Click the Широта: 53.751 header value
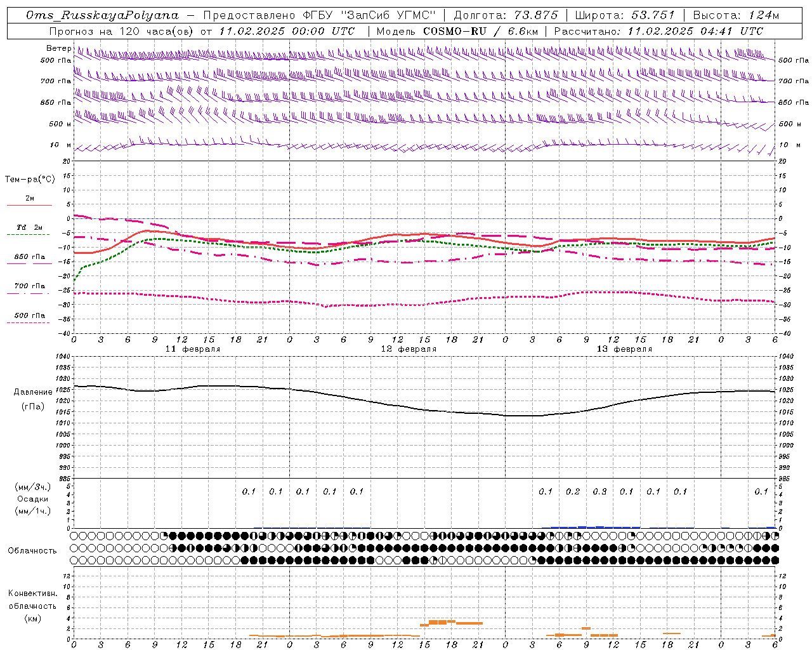Screen dimensions: 812x650 pos(626,15)
